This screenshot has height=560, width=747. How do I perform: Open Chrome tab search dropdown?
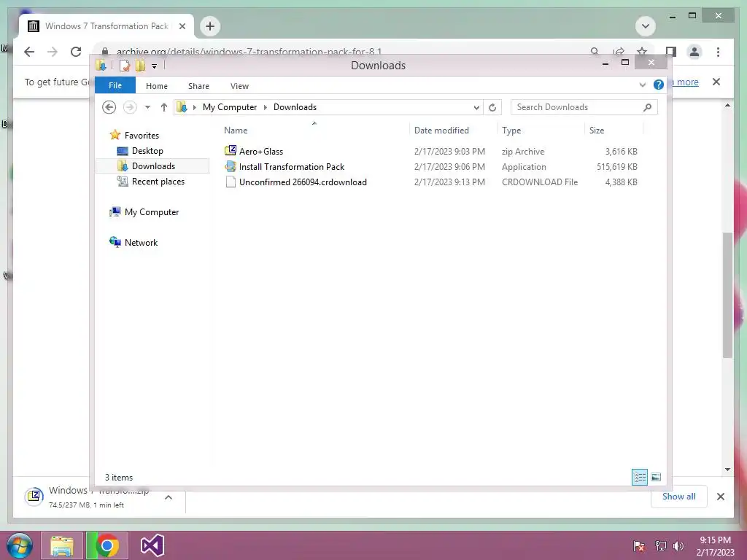646,26
